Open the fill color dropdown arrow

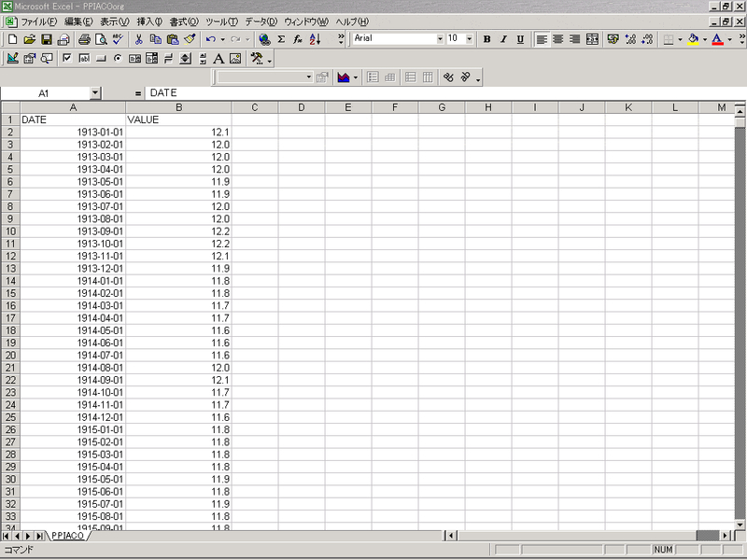pos(705,39)
